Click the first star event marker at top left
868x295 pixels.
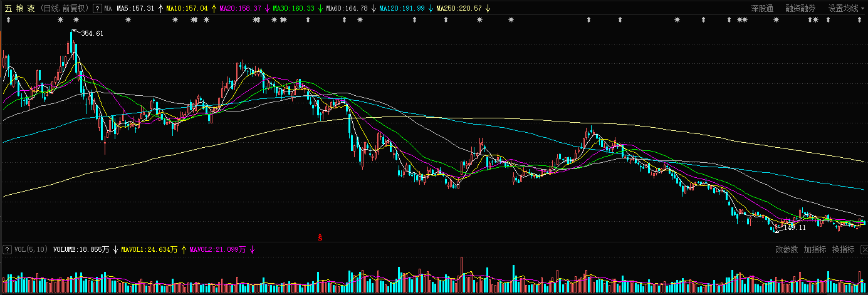60,21
